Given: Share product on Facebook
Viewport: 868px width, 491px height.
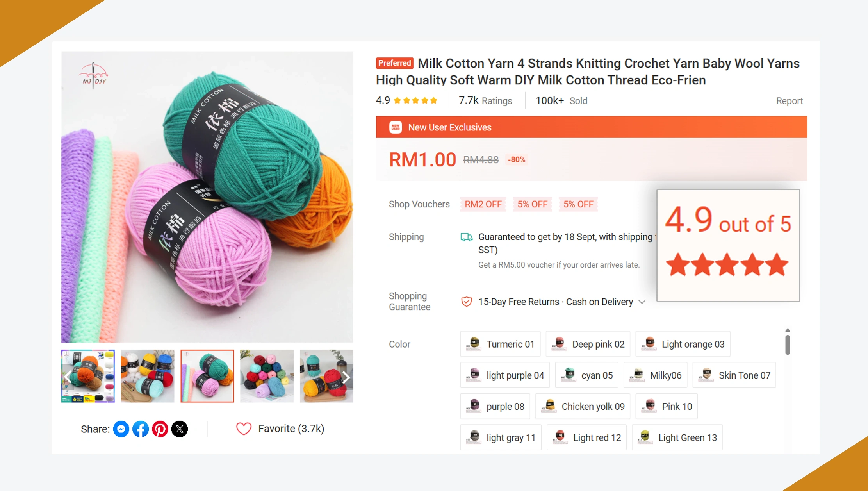Looking at the screenshot, I should pos(141,429).
